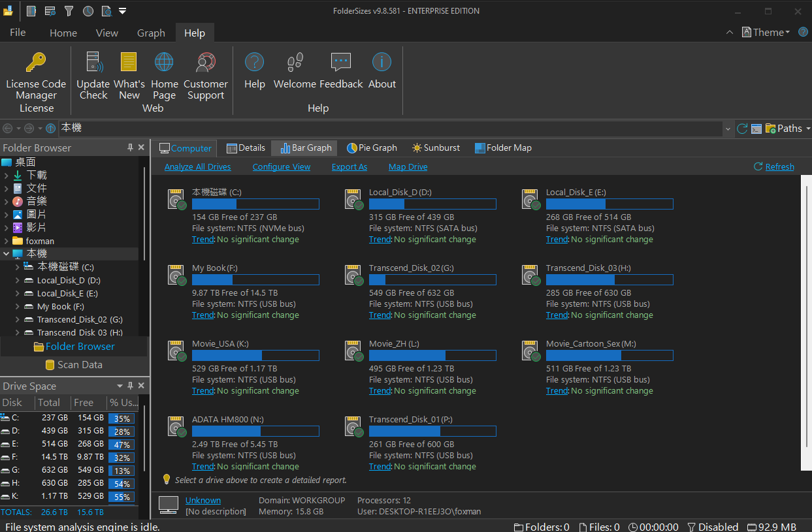The width and height of the screenshot is (812, 532).
Task: Open the Details view tab
Action: (246, 148)
